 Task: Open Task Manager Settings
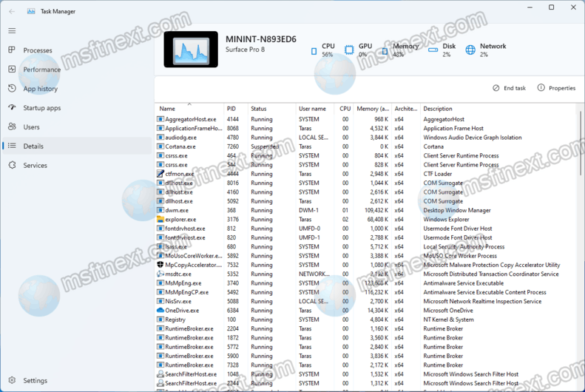(x=35, y=380)
